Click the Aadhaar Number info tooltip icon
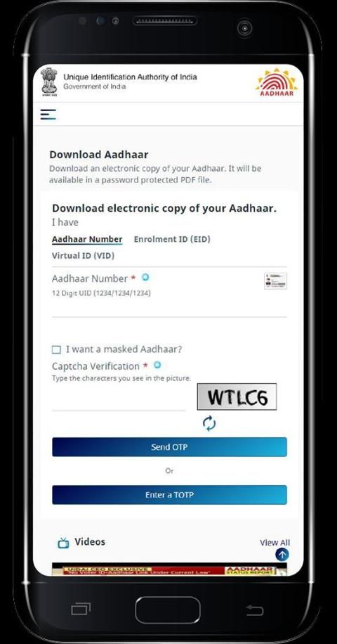Screen dimensions: 337x644 (x=145, y=277)
